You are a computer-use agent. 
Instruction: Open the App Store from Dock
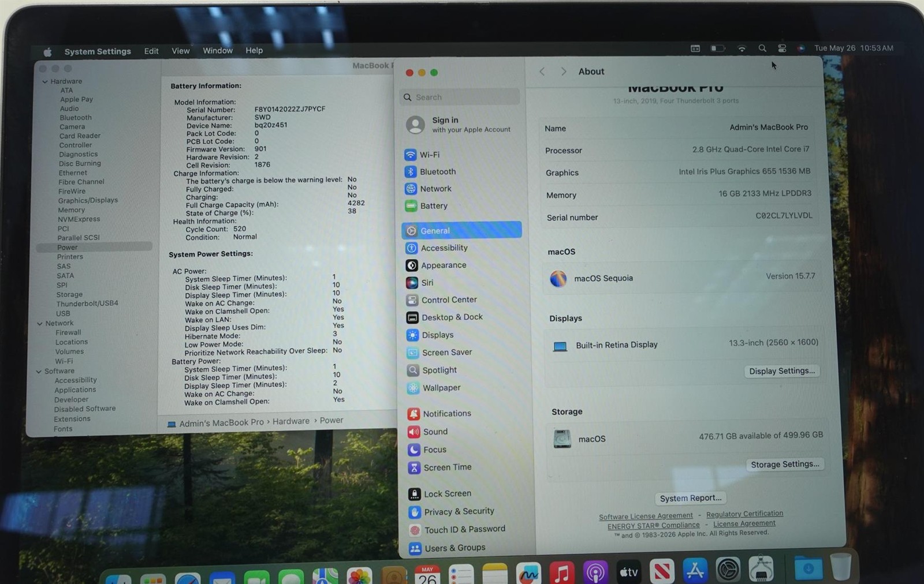coord(695,571)
